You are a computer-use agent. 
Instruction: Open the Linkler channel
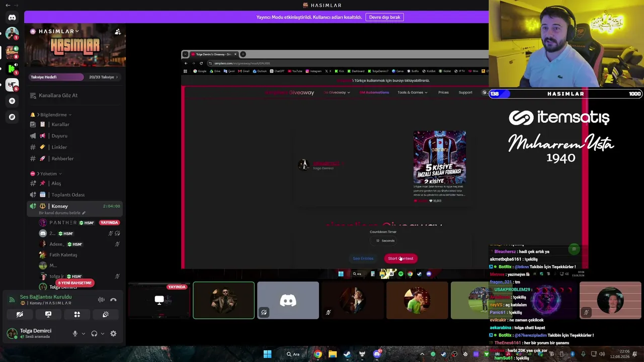75,147
